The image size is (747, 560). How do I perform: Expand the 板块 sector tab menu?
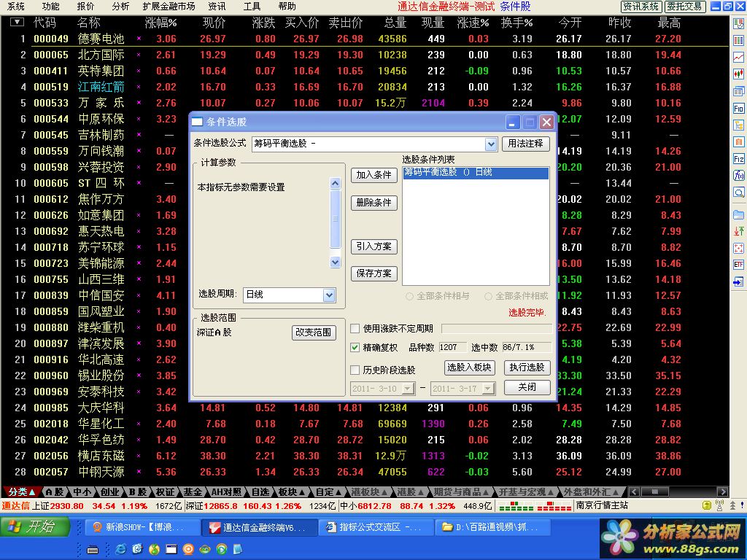coord(290,492)
